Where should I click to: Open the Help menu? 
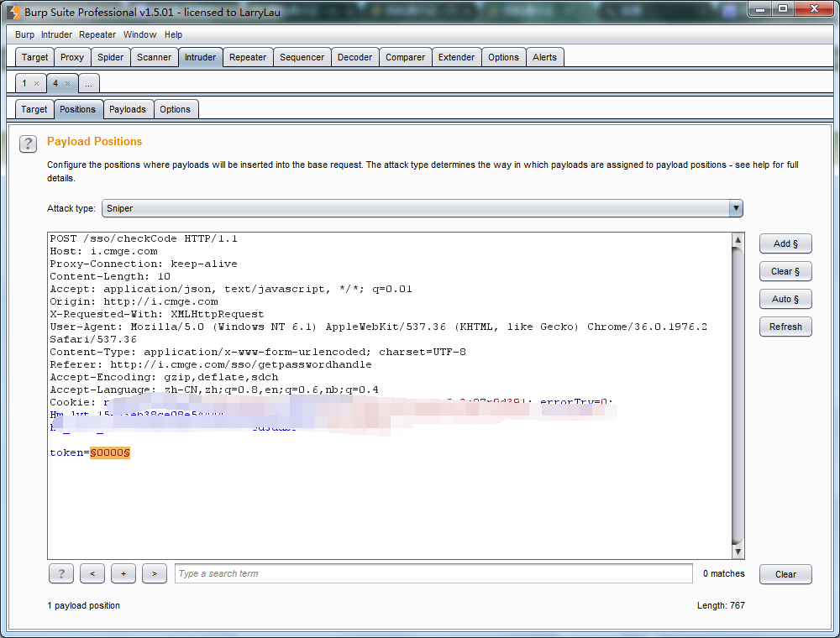tap(173, 34)
